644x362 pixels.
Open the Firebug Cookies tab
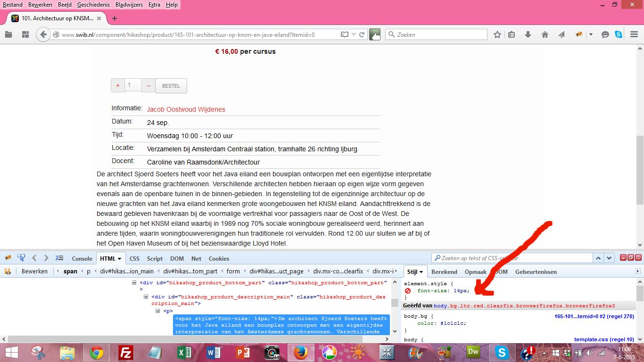pos(219,258)
